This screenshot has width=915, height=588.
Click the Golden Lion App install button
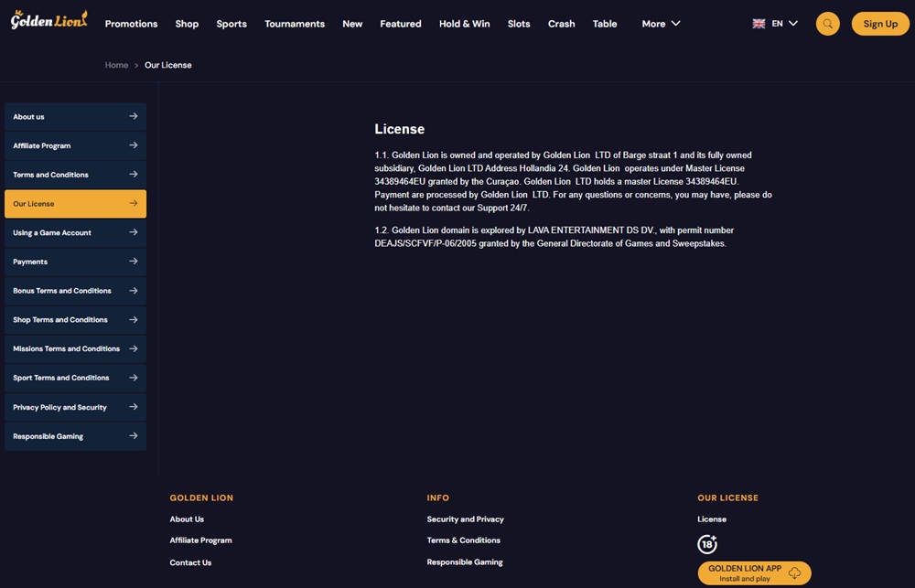click(x=755, y=572)
